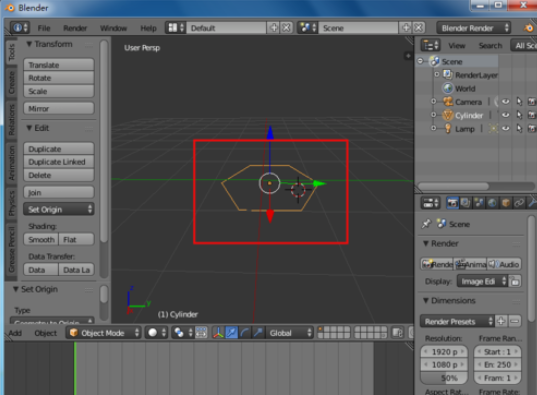Open the Render Presets dropdown
This screenshot has height=395, width=537.
coord(457,321)
